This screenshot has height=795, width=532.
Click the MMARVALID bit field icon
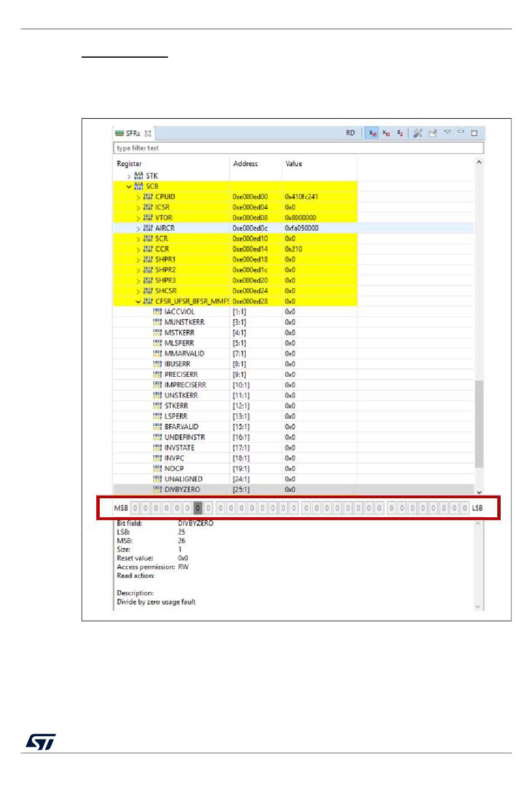157,353
